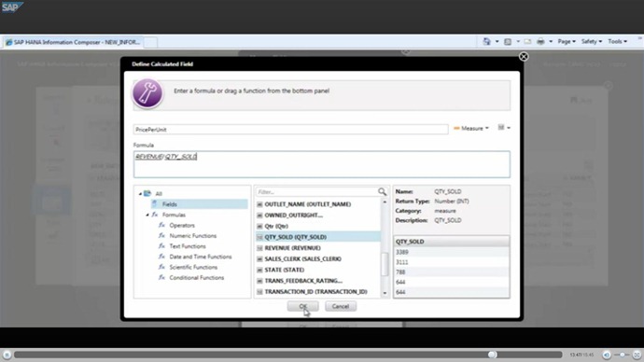Click the field icon beside STATE
The width and height of the screenshot is (644, 362).
pyautogui.click(x=259, y=270)
